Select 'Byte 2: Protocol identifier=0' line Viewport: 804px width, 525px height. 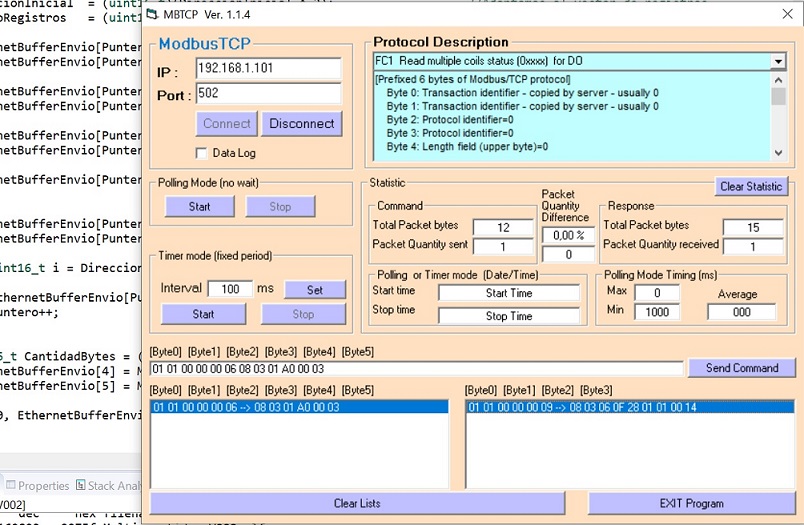450,120
